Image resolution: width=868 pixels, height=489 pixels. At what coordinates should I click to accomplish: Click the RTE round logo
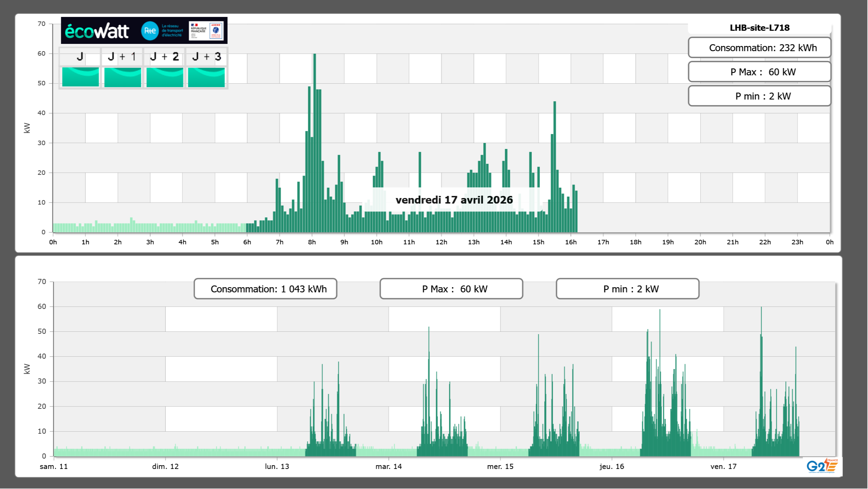pyautogui.click(x=150, y=31)
